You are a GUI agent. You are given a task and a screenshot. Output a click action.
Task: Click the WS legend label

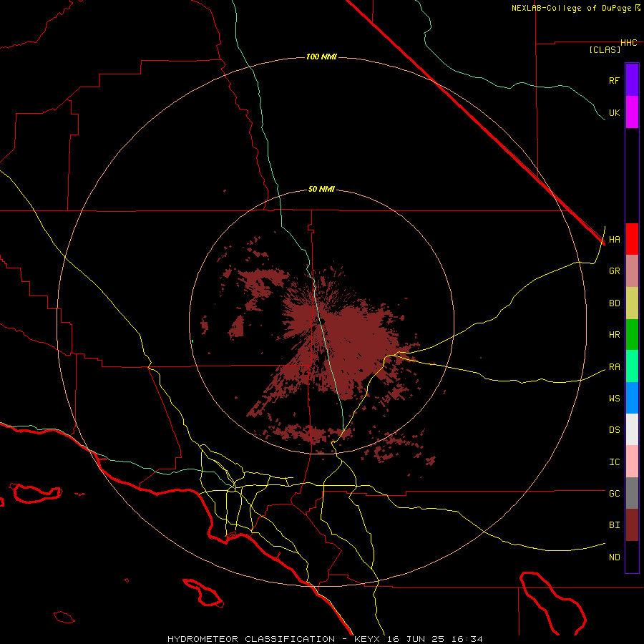pos(614,398)
